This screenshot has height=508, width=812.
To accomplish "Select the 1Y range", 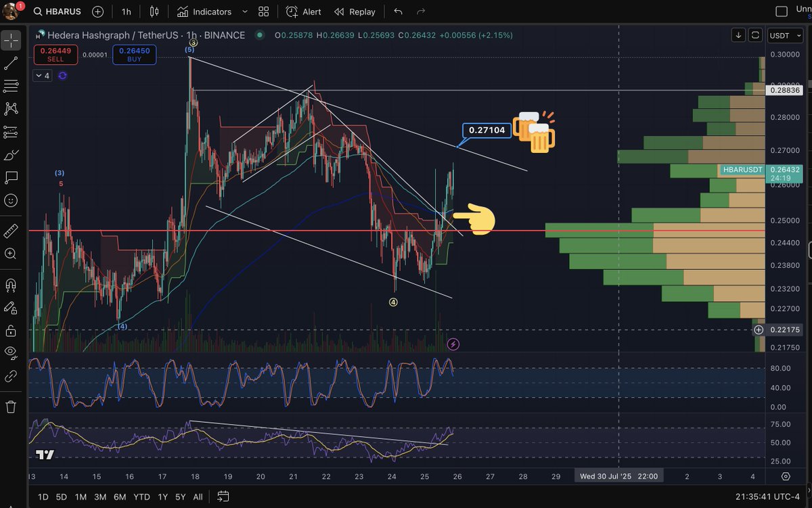I will tap(162, 497).
